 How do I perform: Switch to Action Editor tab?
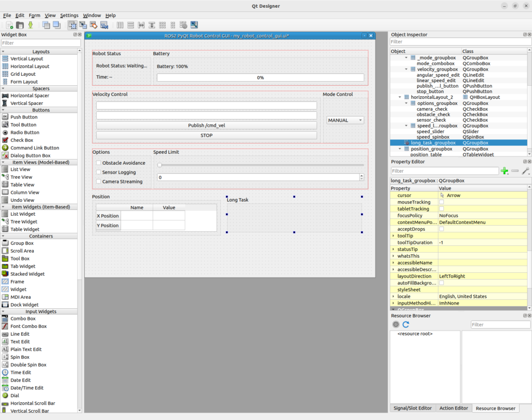pyautogui.click(x=454, y=408)
